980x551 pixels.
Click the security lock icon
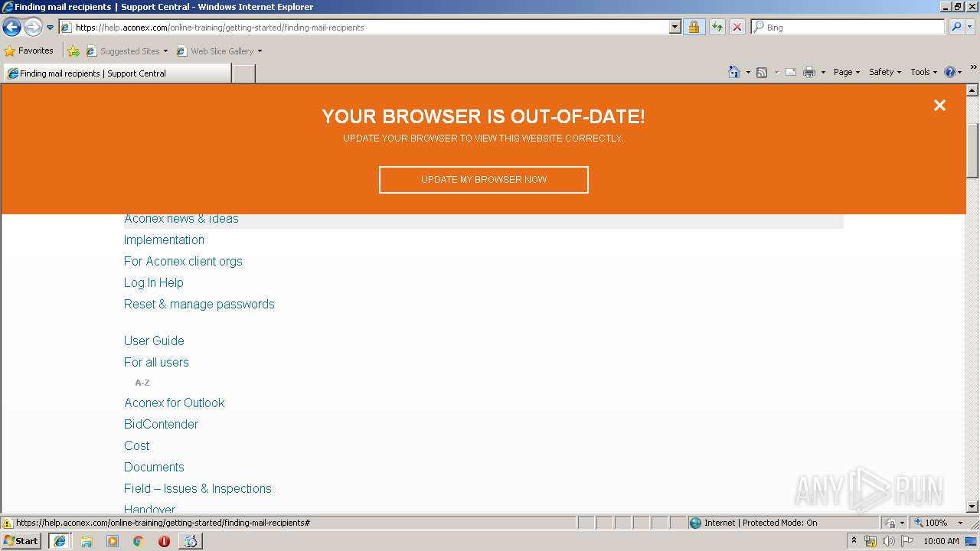694,27
